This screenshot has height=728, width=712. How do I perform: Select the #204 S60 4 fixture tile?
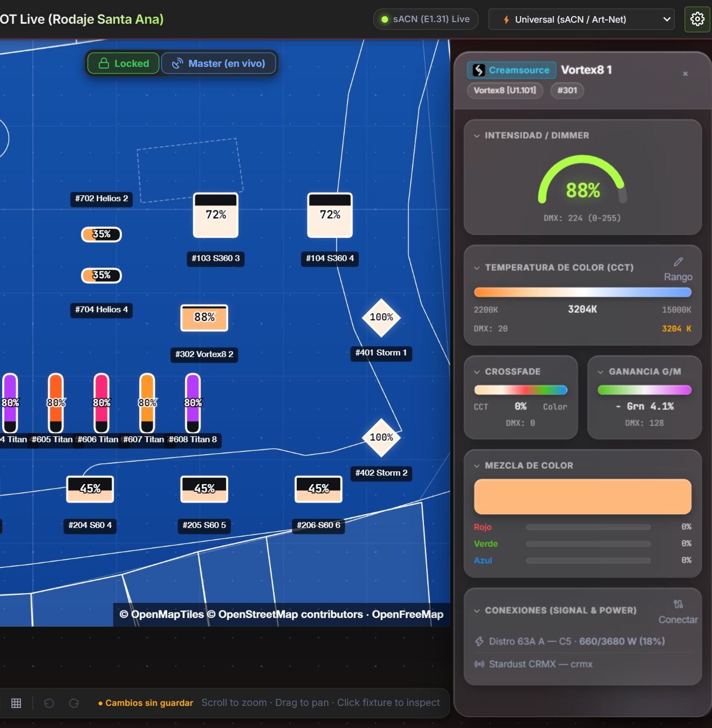(90, 489)
